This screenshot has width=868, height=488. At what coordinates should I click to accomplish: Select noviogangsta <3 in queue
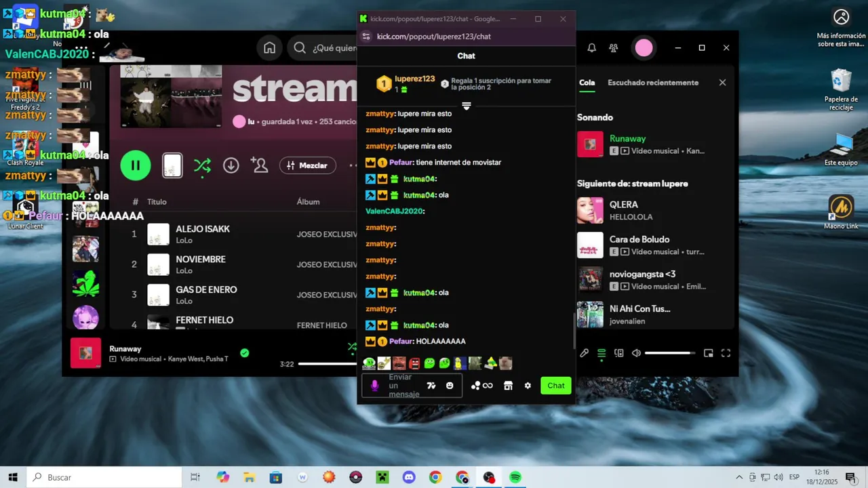point(651,280)
